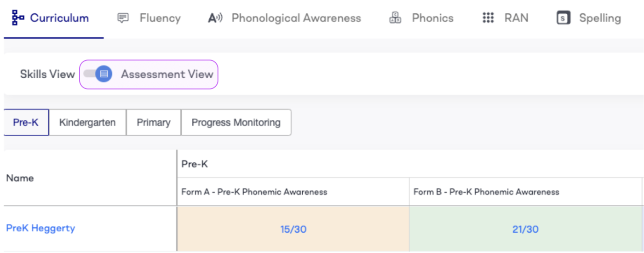
Task: Click the RAN grid dots icon
Action: coord(488,18)
